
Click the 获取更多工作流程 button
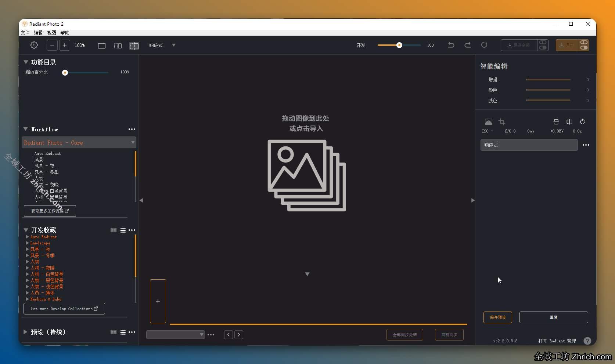[50, 211]
